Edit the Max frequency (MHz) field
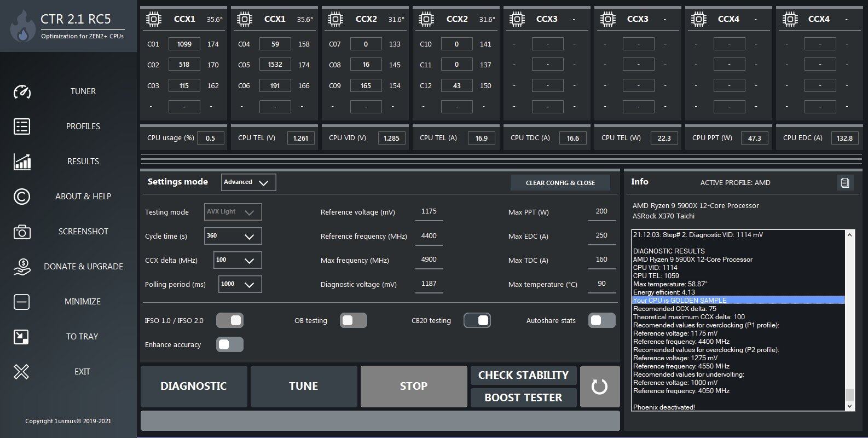This screenshot has height=438, width=868. pyautogui.click(x=429, y=260)
